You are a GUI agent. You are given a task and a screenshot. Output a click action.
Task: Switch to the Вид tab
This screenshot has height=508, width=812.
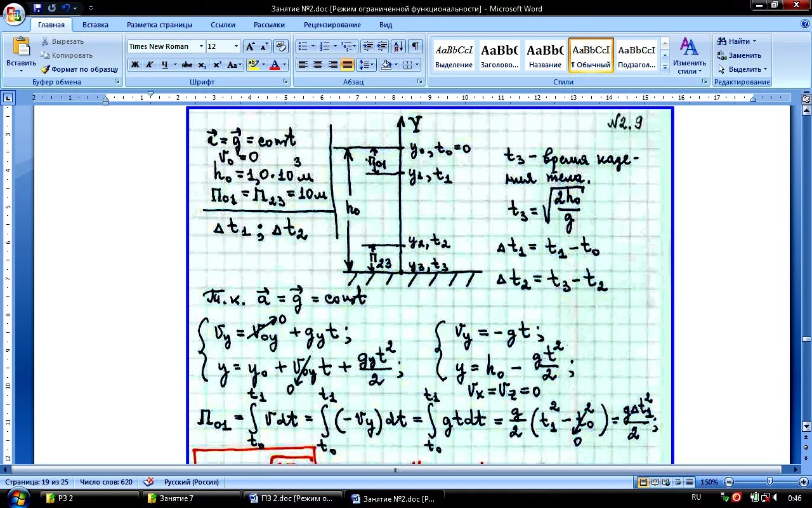pos(386,25)
